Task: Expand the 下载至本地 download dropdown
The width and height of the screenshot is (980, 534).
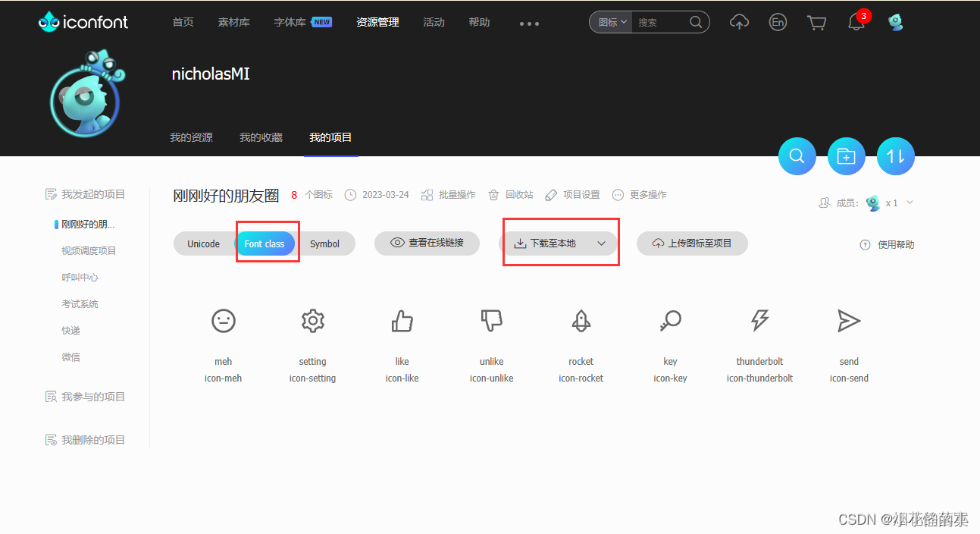Action: point(601,243)
